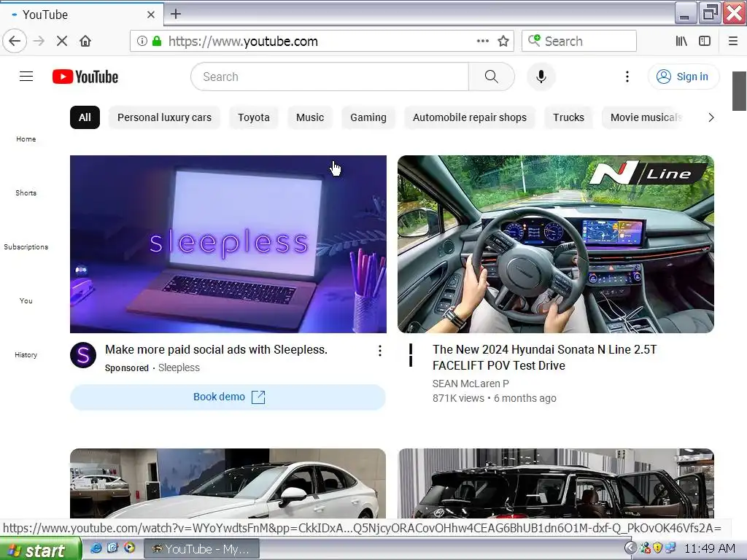Click in the YouTube search field
Image resolution: width=747 pixels, height=560 pixels.
pyautogui.click(x=330, y=76)
